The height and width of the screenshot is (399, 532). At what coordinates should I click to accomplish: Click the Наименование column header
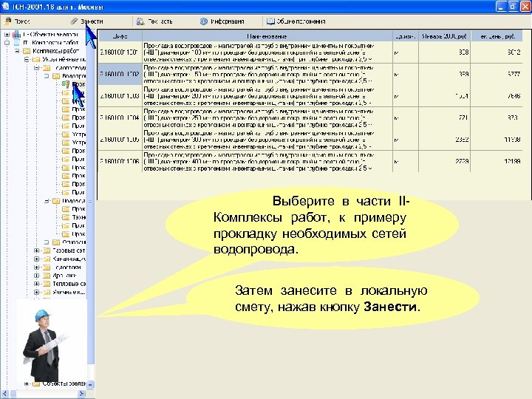(x=267, y=36)
